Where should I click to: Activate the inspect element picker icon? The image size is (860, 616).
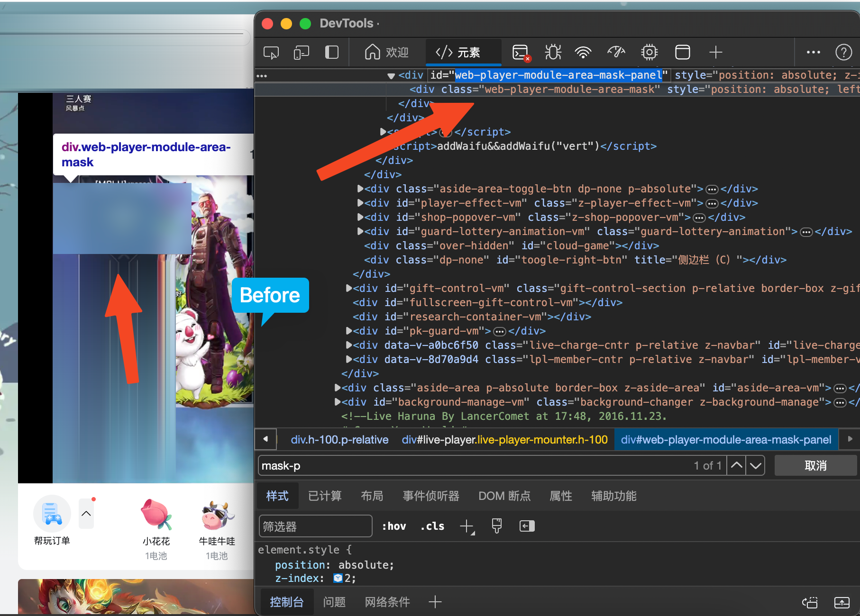[x=271, y=52]
